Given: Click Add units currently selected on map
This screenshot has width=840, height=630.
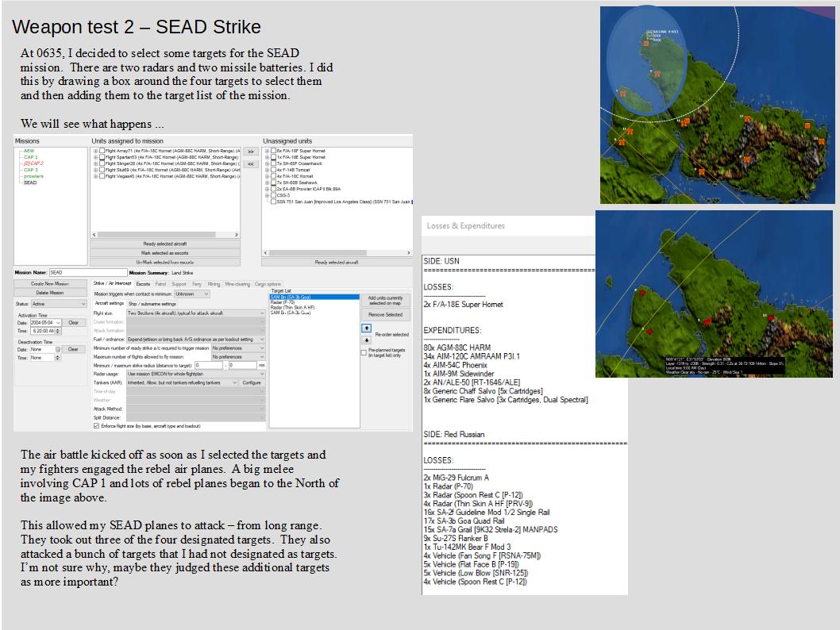Looking at the screenshot, I should coord(386,300).
